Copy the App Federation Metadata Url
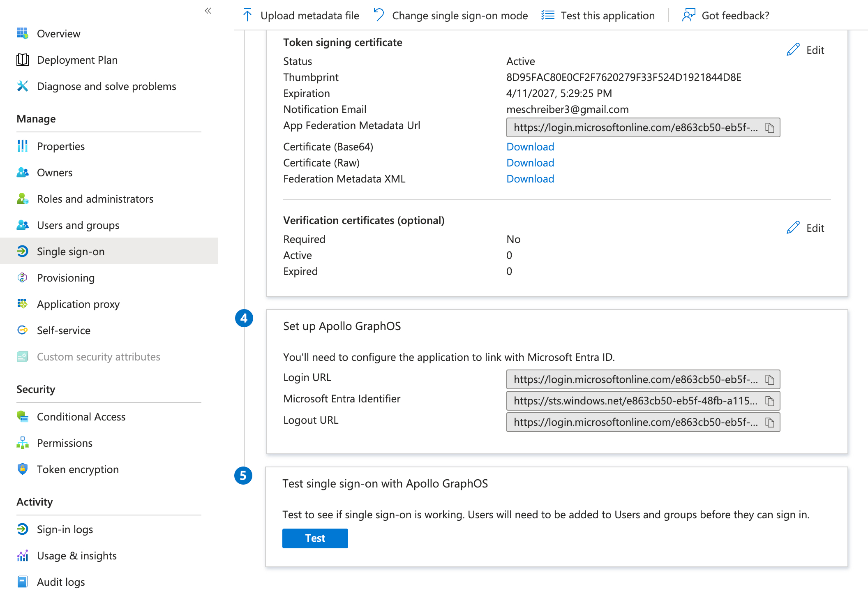868x596 pixels. tap(769, 128)
